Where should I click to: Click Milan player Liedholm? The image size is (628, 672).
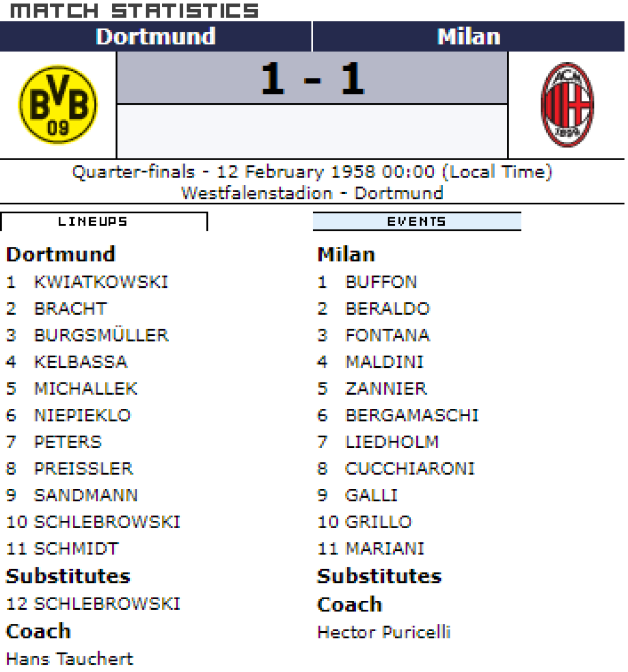(x=392, y=442)
